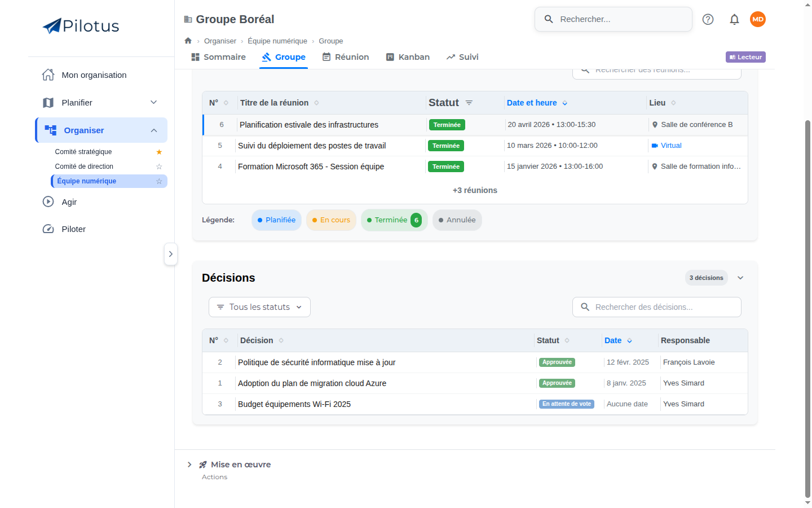
Task: Sort by Titre de la réunion arrows
Action: (316, 103)
